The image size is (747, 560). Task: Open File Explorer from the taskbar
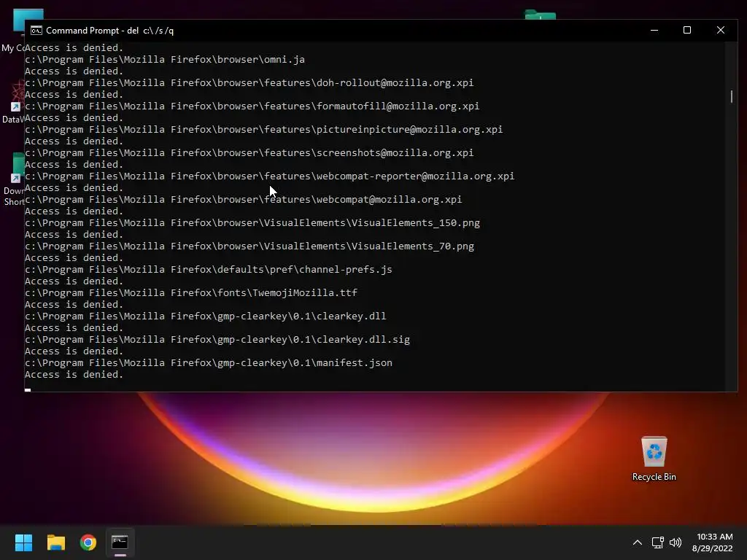click(x=55, y=542)
